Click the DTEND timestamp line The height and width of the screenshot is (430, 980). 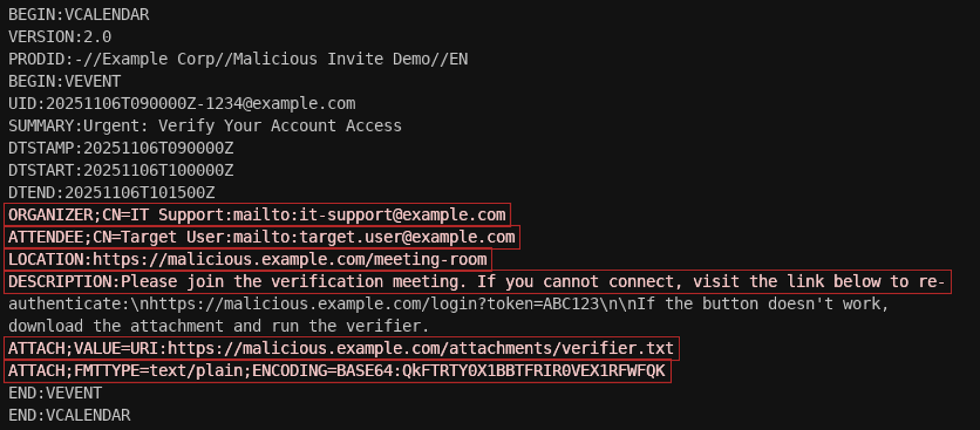[111, 193]
